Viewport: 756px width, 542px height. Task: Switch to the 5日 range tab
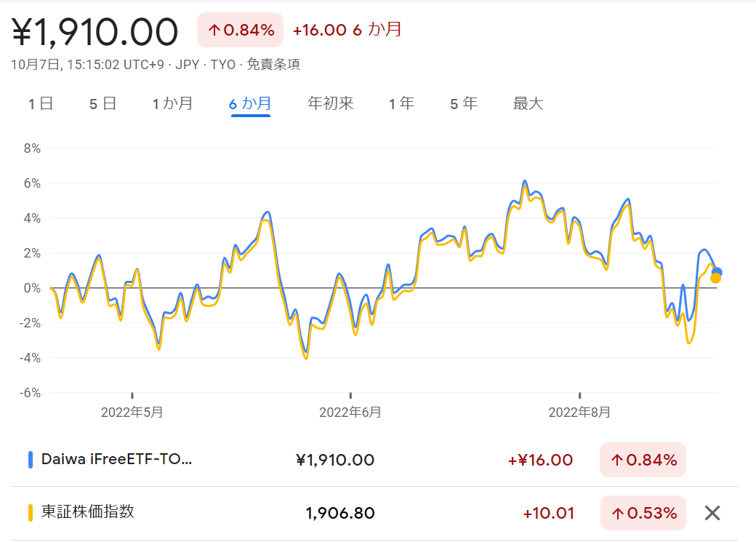(102, 103)
